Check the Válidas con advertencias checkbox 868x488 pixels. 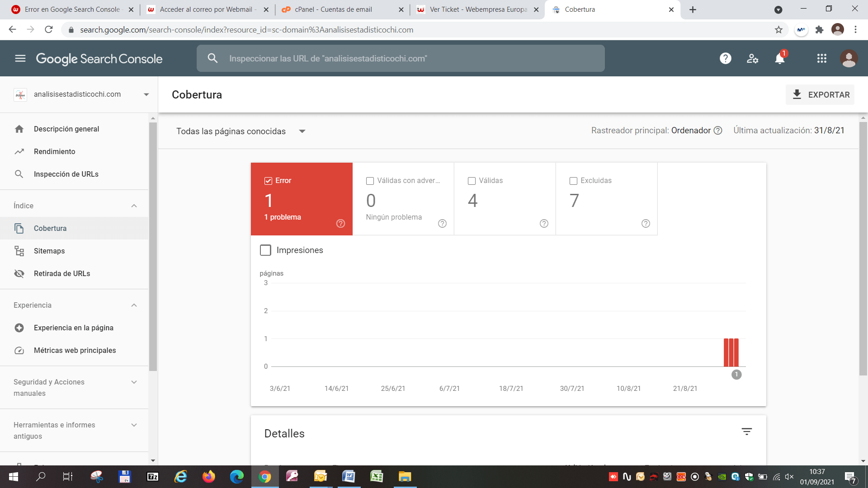(370, 181)
